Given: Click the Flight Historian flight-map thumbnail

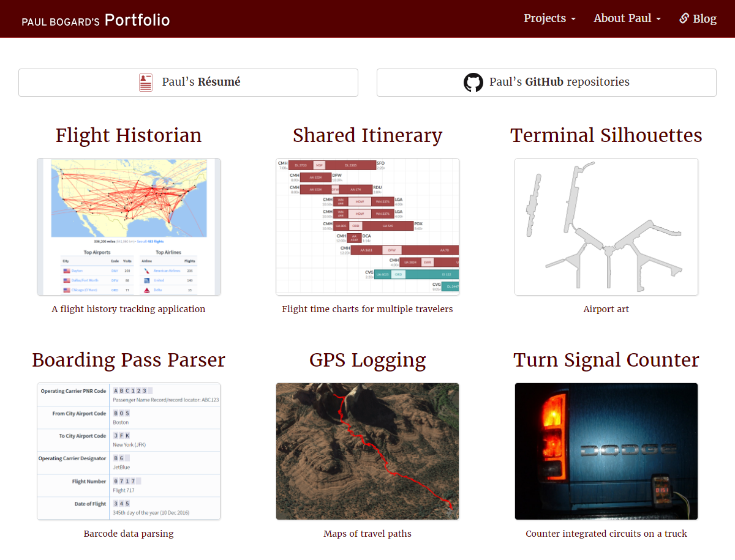Looking at the screenshot, I should tap(129, 227).
